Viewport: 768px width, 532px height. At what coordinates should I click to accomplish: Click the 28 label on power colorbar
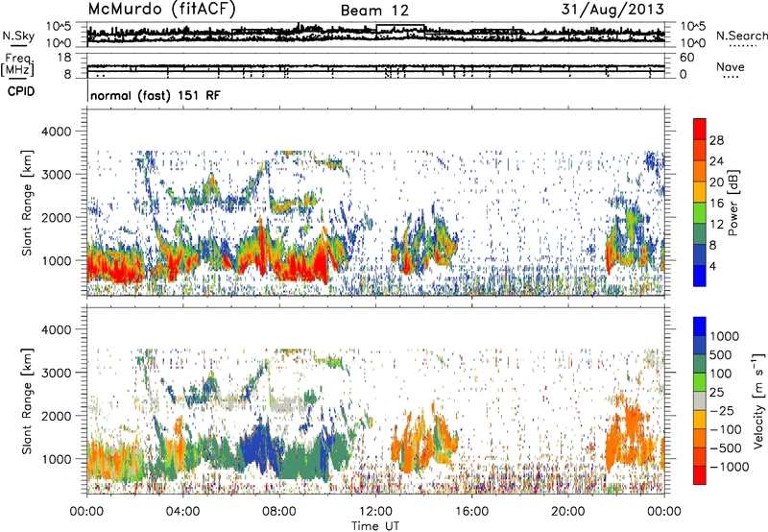pos(716,140)
